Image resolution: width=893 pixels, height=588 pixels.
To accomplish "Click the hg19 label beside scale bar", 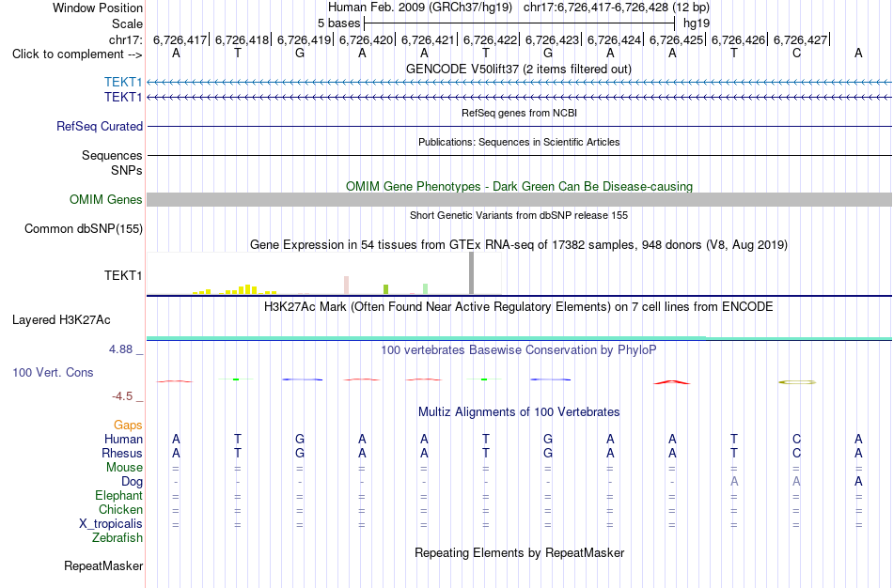I will click(697, 23).
